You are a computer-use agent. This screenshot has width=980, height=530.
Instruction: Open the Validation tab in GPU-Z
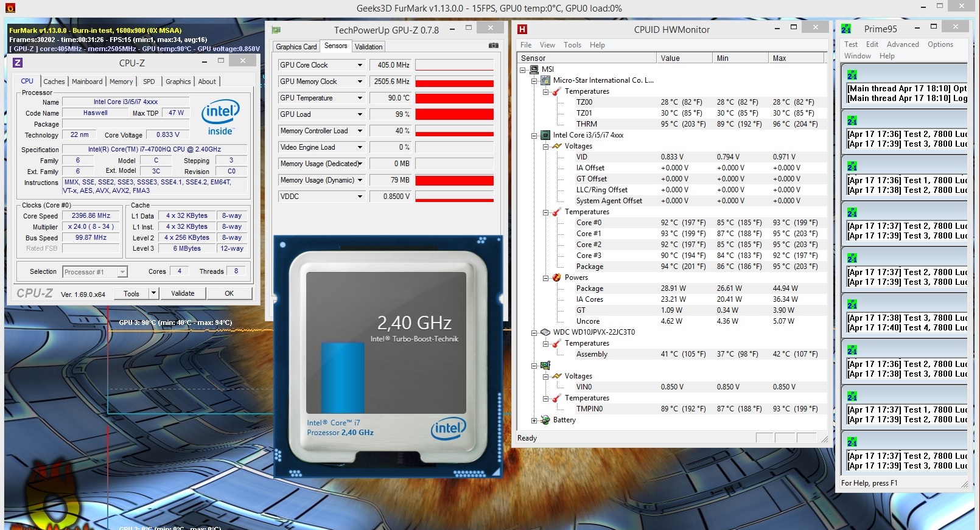coord(369,47)
